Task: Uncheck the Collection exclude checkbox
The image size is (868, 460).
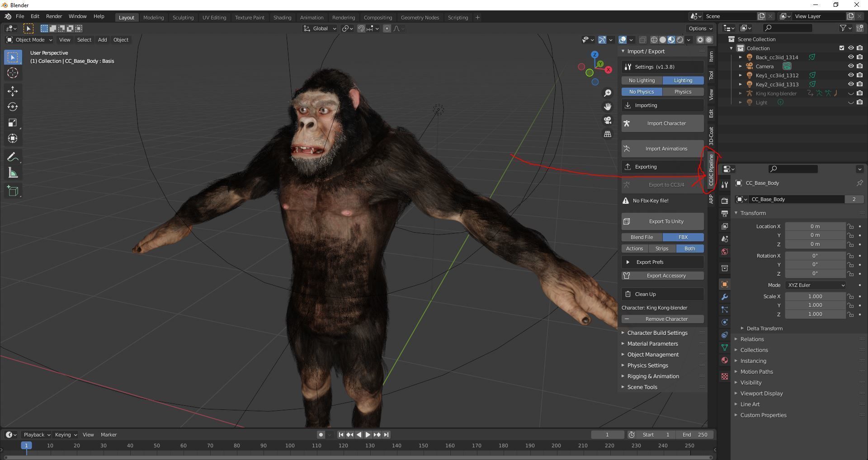Action: 841,48
